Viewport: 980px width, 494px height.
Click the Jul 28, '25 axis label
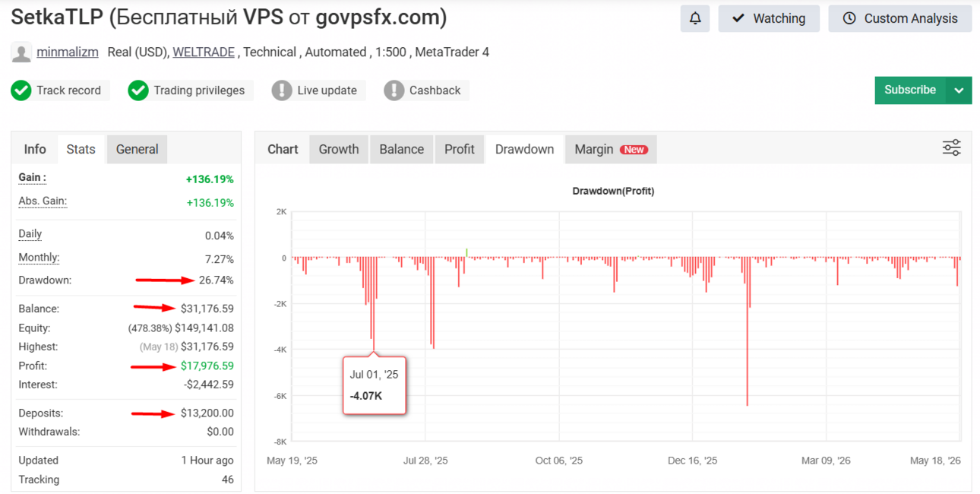coord(425,461)
